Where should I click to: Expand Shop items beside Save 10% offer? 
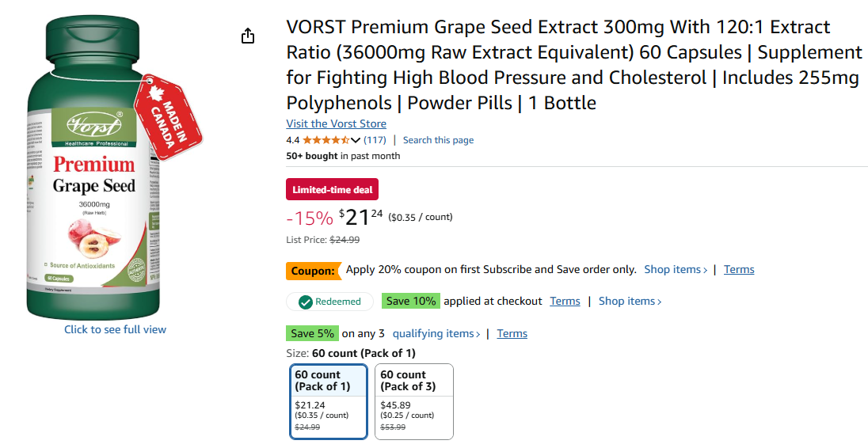(x=630, y=301)
